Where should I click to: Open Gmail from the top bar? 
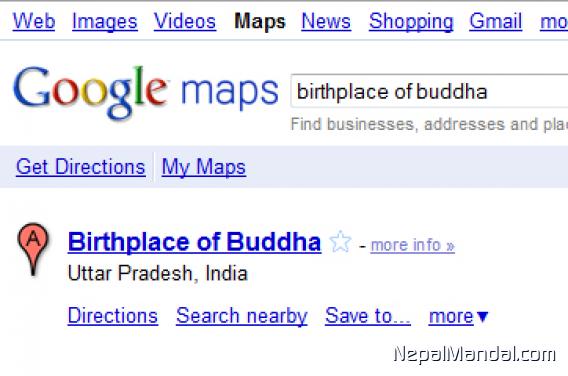[496, 21]
